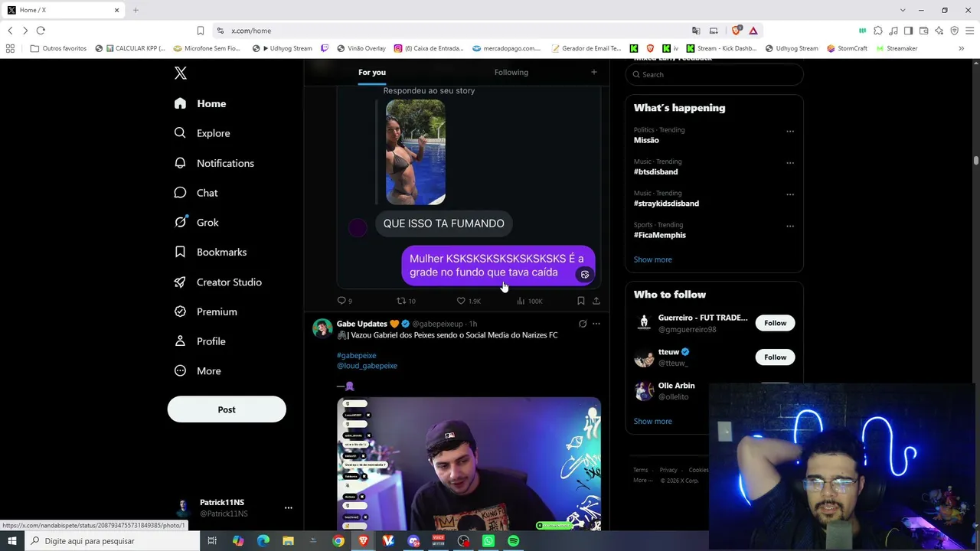
Task: Open the Streamaker bookmark
Action: tap(897, 48)
